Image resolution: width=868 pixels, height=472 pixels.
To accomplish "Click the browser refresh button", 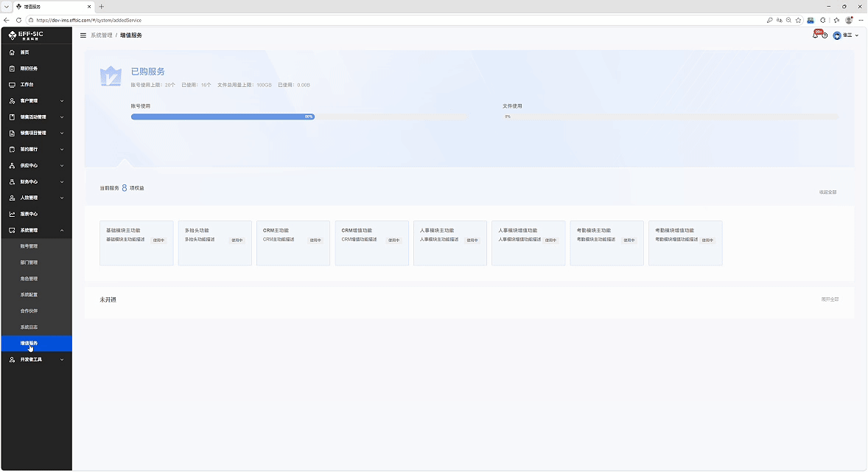I will pyautogui.click(x=19, y=21).
